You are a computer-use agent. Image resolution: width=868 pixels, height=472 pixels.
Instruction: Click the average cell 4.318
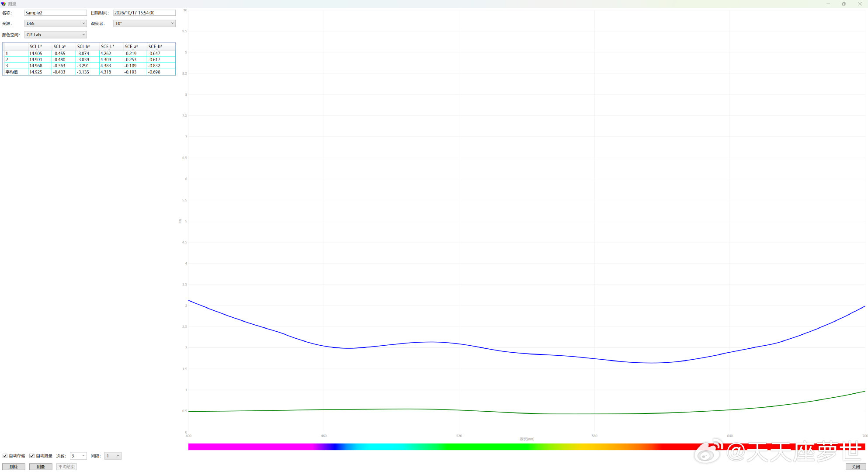[x=111, y=72]
